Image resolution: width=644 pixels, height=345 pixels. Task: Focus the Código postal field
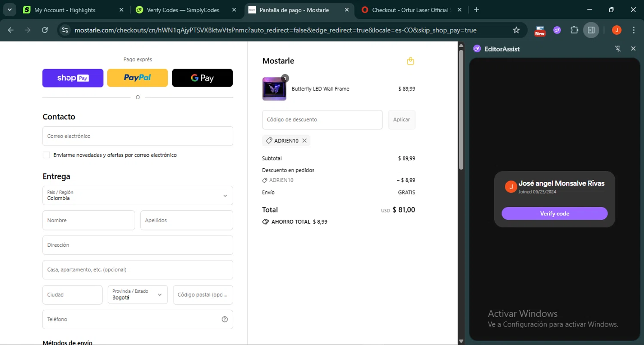[203, 295]
